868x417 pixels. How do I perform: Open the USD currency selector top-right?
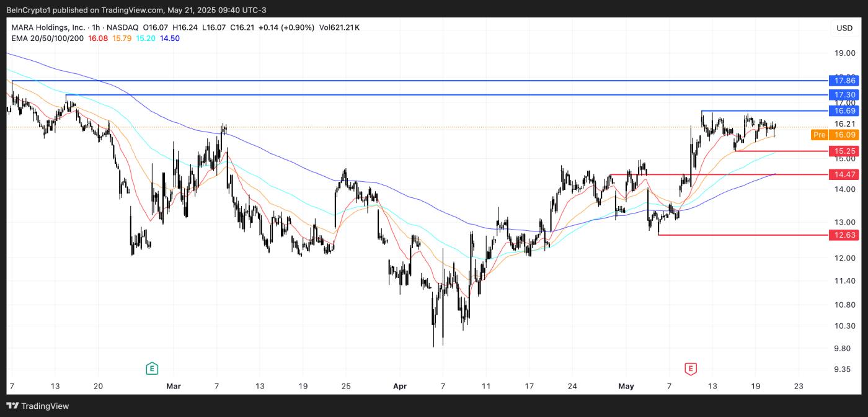[844, 27]
